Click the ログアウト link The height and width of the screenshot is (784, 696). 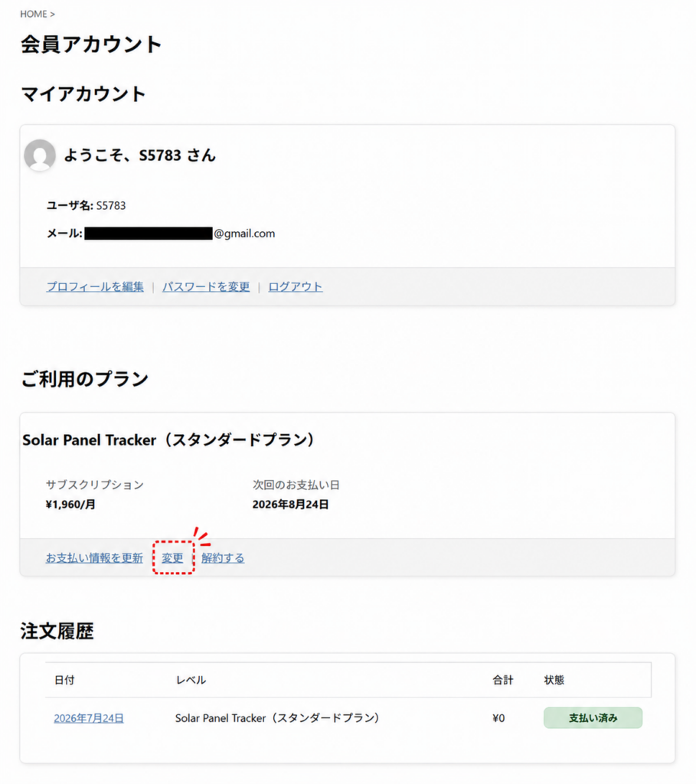coord(295,286)
